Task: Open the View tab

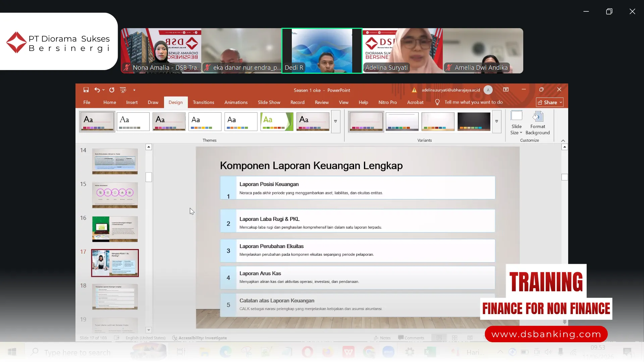Action: pos(343,102)
